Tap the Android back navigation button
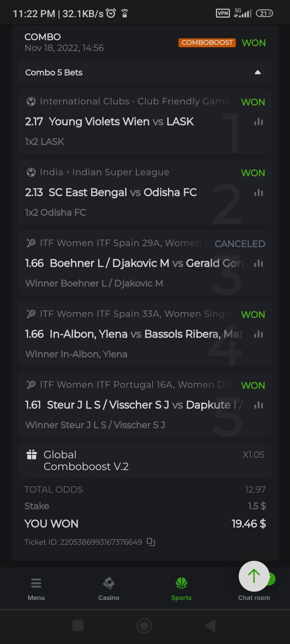Image resolution: width=290 pixels, height=644 pixels. (x=211, y=626)
